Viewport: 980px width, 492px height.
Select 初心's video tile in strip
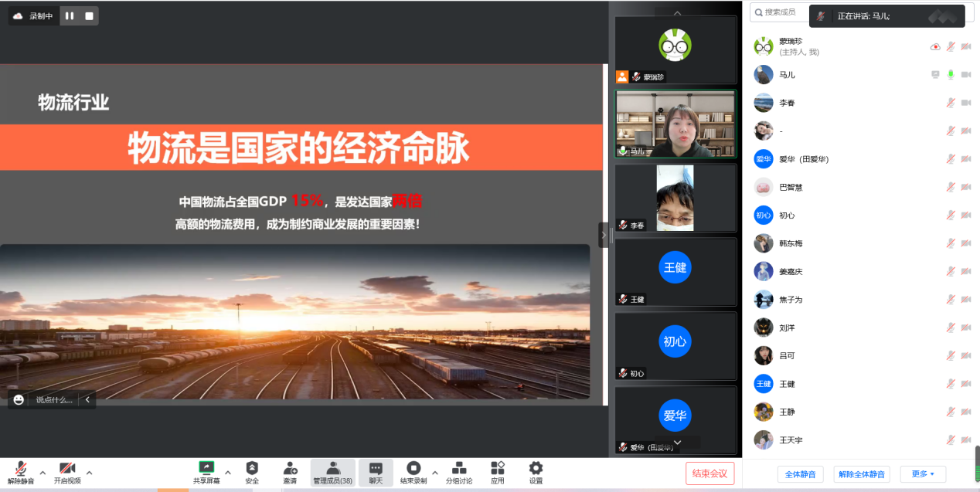675,346
